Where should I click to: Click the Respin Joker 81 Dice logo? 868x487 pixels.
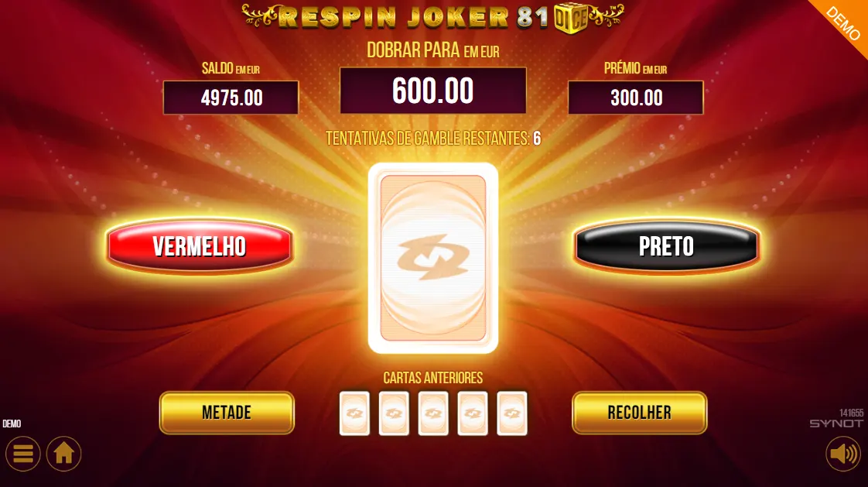433,17
